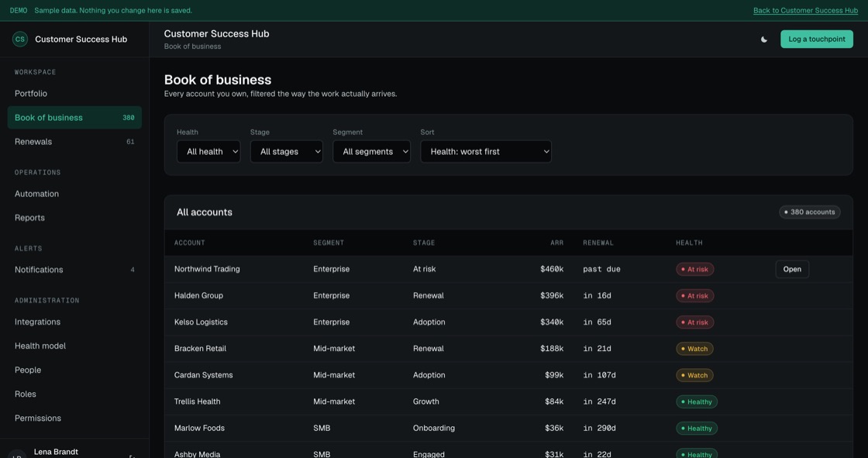This screenshot has width=868, height=458.
Task: Click Healthy badge for Trellis Health
Action: 697,401
